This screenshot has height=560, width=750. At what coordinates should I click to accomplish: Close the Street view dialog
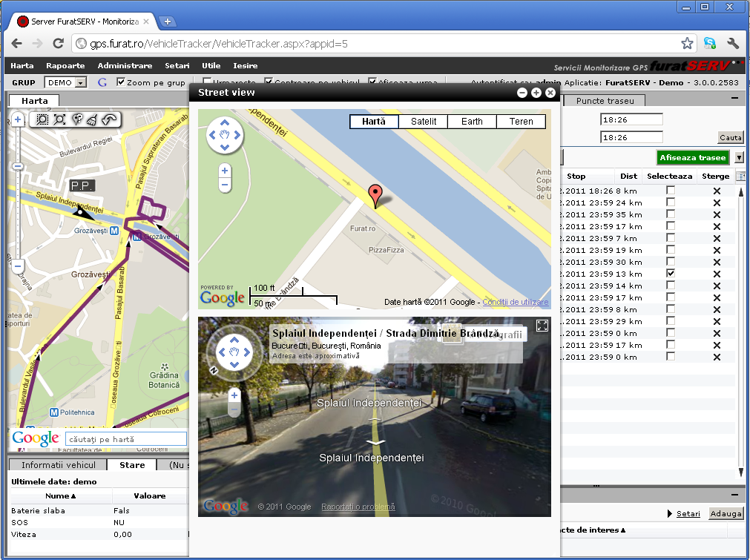550,93
